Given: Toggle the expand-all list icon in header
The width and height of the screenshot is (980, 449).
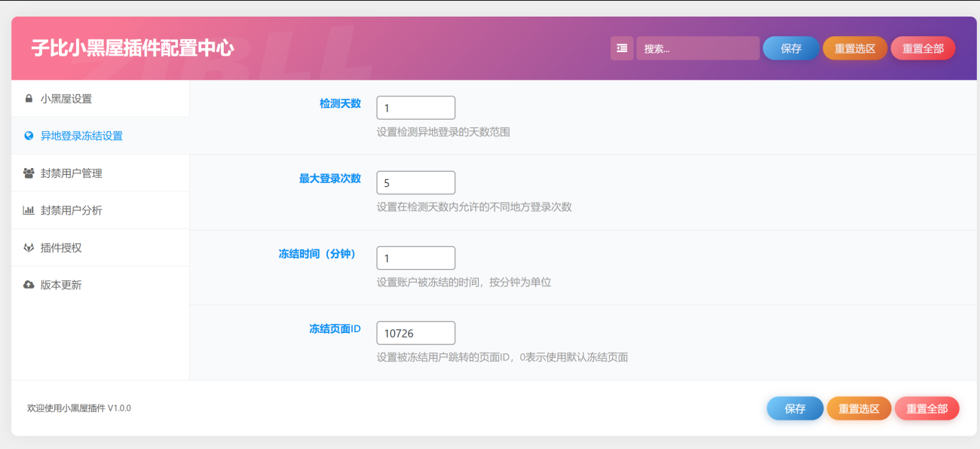Looking at the screenshot, I should point(622,48).
